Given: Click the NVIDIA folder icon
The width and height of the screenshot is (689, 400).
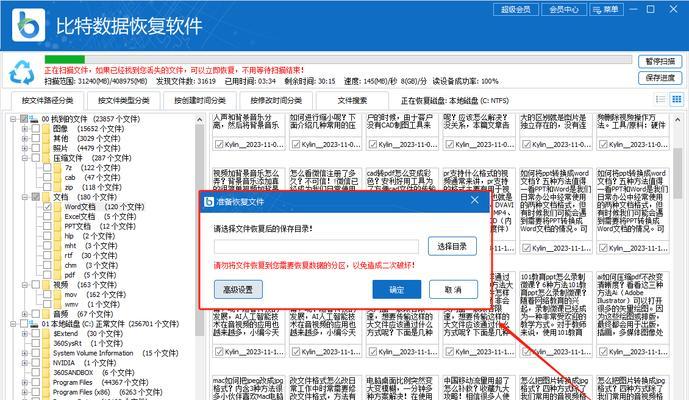Looking at the screenshot, I should pos(46,363).
